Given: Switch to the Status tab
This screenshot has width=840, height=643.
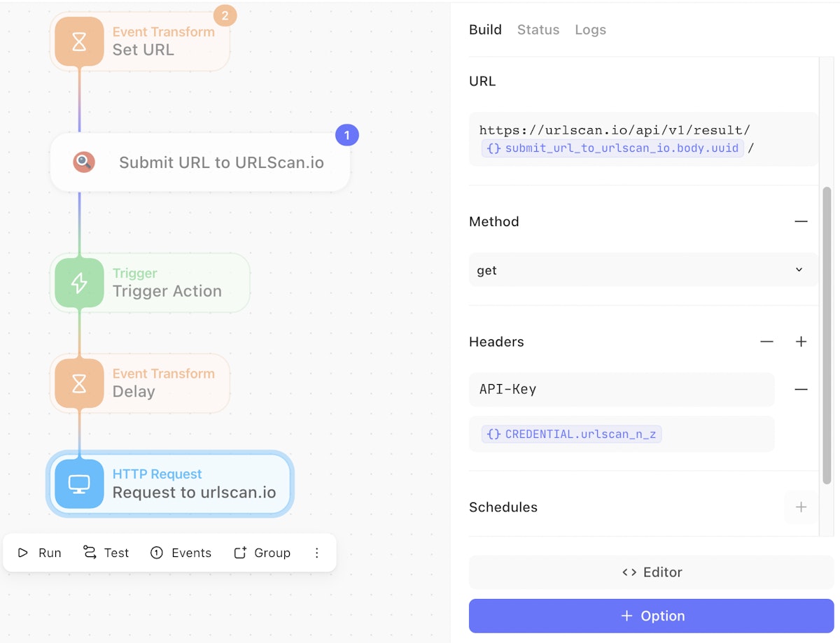Looking at the screenshot, I should pos(538,29).
